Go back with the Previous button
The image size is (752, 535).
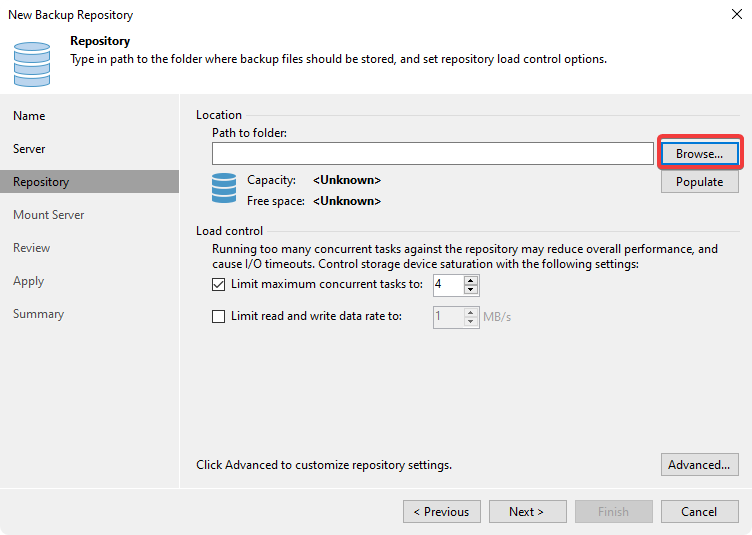click(441, 512)
